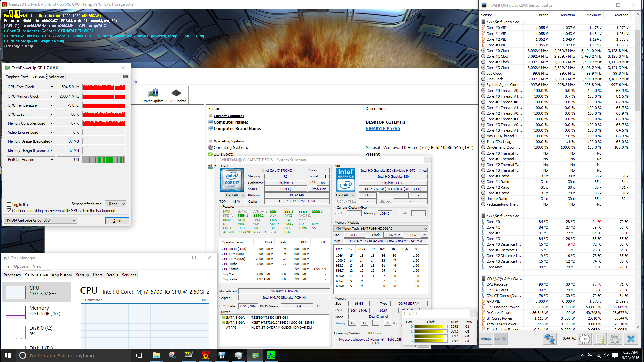644x362 pixels.
Task: Click Task View button on taskbar
Action: click(x=140, y=355)
